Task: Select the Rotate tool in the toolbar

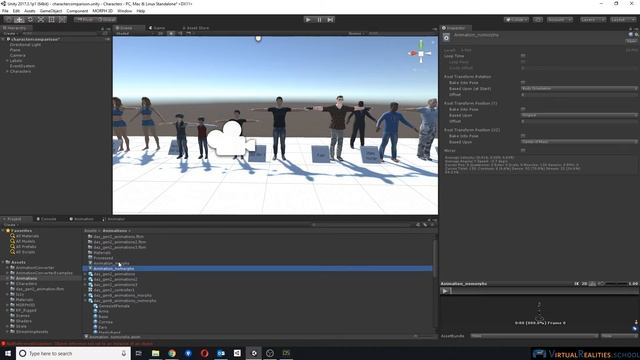Action: (x=30, y=20)
